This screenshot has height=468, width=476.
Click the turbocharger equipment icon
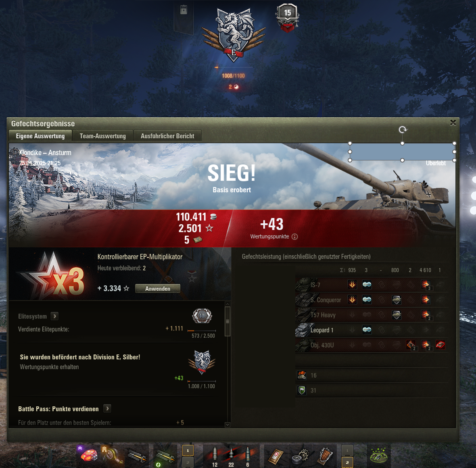tap(112, 455)
